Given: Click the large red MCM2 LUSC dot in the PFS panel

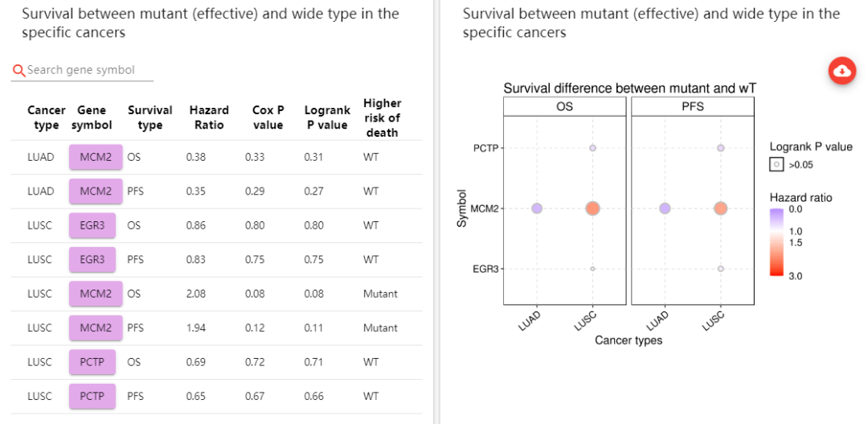Looking at the screenshot, I should (720, 208).
